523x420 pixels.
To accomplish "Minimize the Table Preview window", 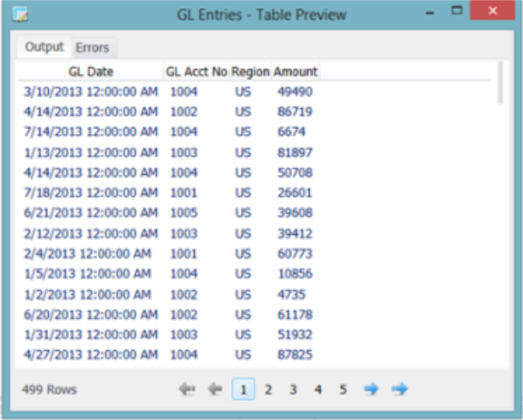I will click(430, 13).
